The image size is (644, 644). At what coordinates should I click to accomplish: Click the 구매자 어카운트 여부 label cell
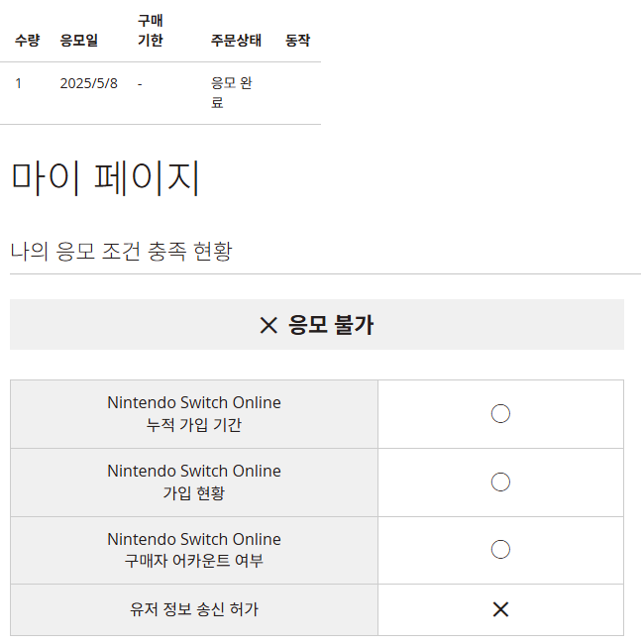pos(194,550)
